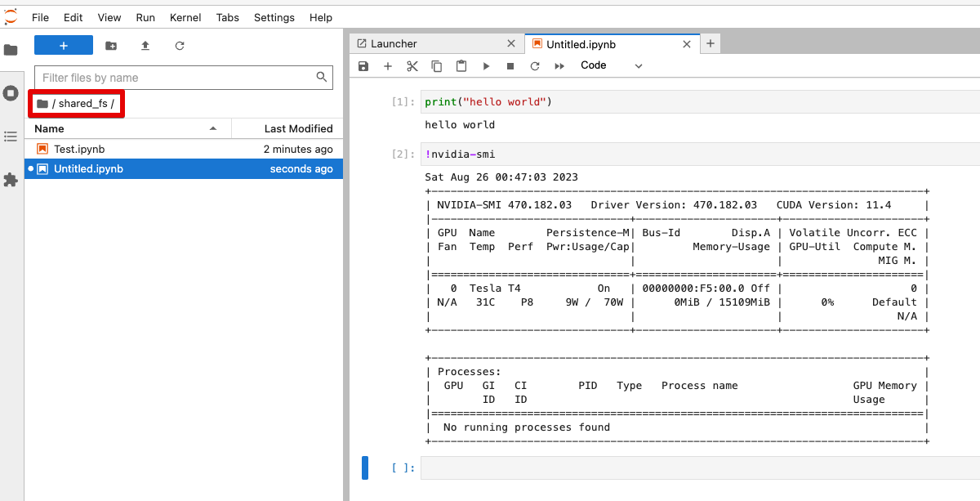Select Test.ipynb in the file list
Screen dimensions: 980x501
184,149
